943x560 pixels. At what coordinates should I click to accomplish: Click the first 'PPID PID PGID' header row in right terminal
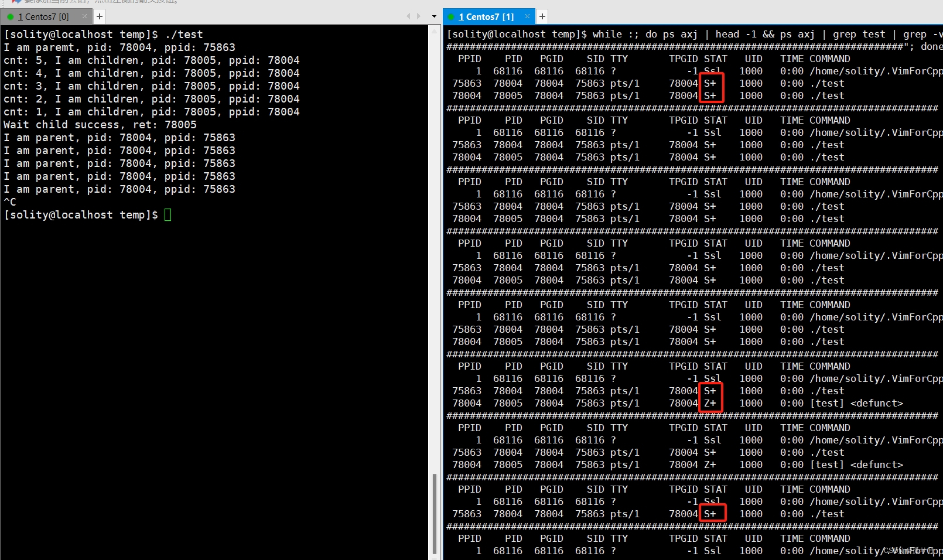tap(654, 59)
